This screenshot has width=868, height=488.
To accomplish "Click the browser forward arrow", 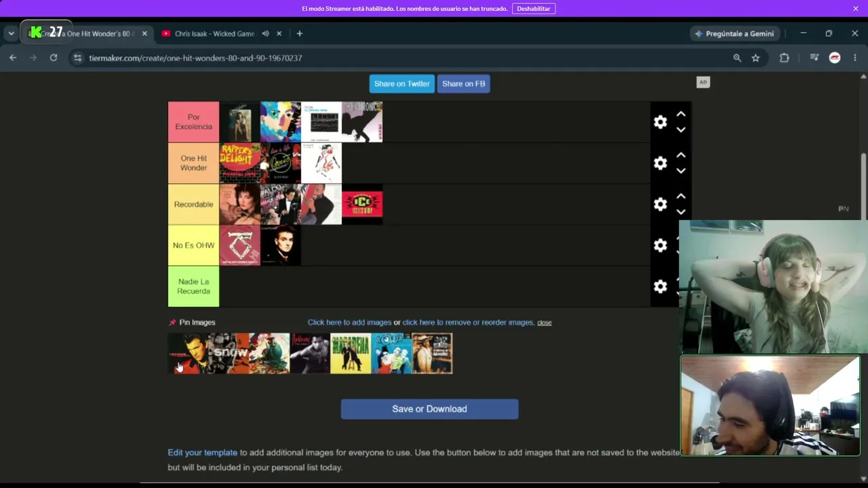I will (33, 58).
